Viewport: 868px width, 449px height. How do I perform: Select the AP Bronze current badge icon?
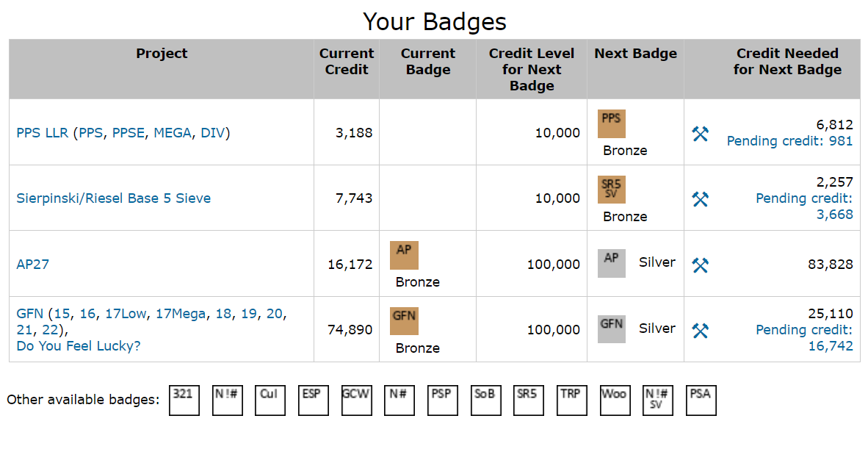coord(404,255)
